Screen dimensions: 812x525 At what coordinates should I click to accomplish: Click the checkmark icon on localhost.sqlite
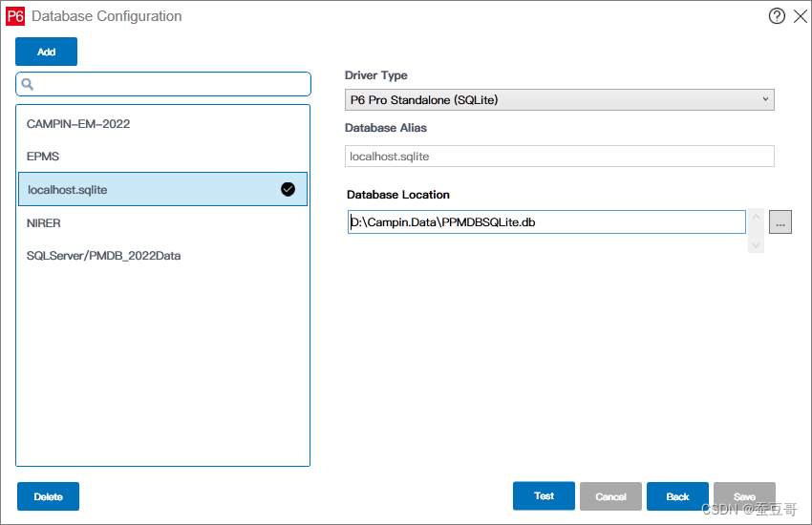[288, 189]
